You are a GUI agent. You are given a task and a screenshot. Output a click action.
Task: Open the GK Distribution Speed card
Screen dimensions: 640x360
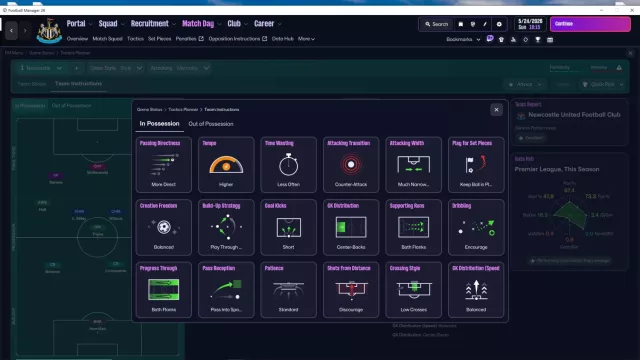[476, 290]
